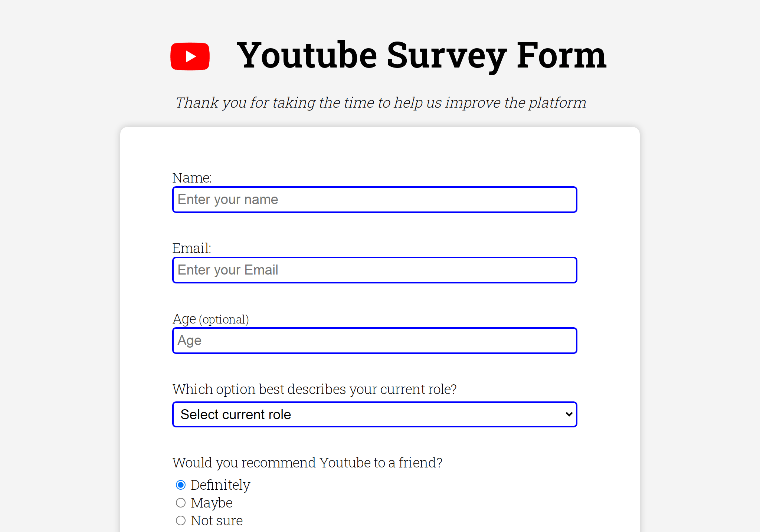760x532 pixels.
Task: Click the Email field label
Action: coord(191,248)
